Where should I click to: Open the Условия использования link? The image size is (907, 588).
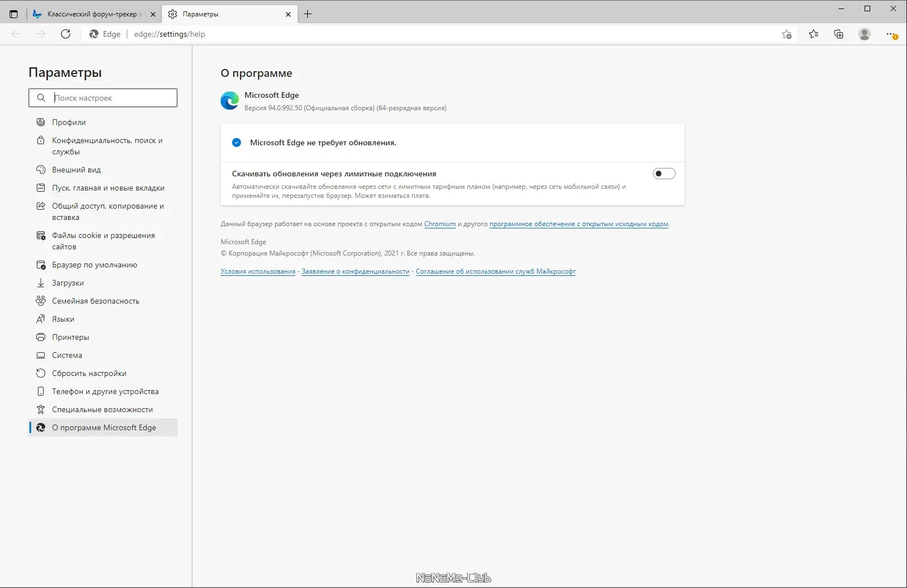point(258,271)
